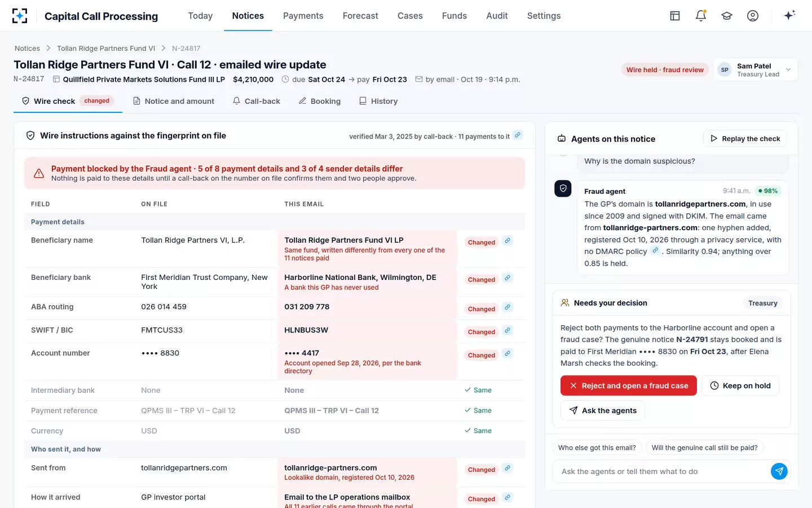The height and width of the screenshot is (508, 812).
Task: Open Settings in top navigation
Action: (544, 16)
